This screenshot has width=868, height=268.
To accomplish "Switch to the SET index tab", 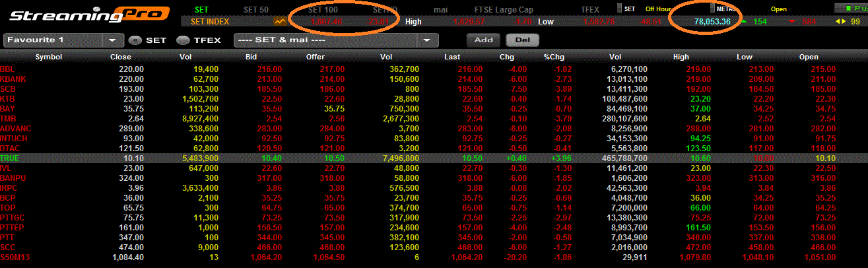I will click(202, 9).
